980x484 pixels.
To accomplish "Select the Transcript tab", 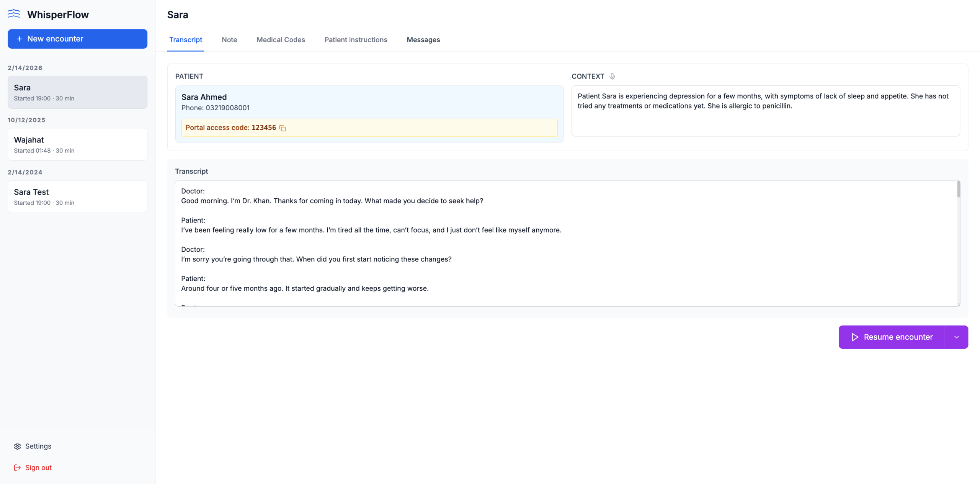I will [185, 40].
